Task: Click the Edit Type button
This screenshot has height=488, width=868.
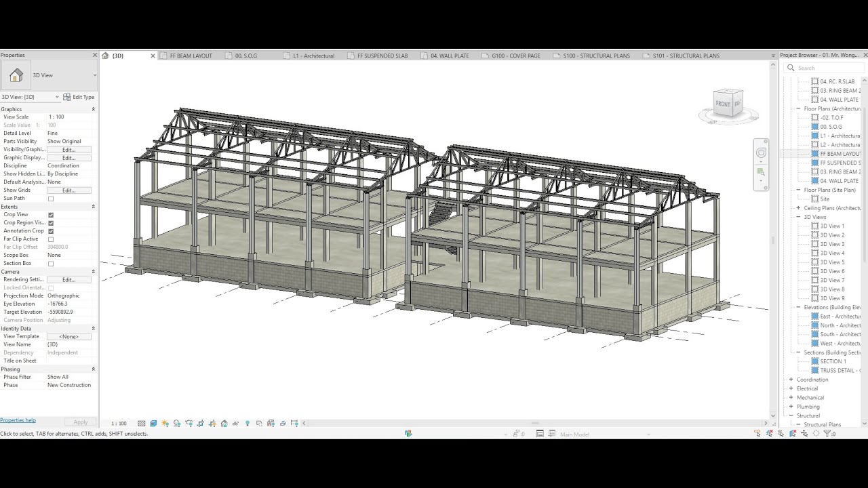Action: click(x=79, y=97)
